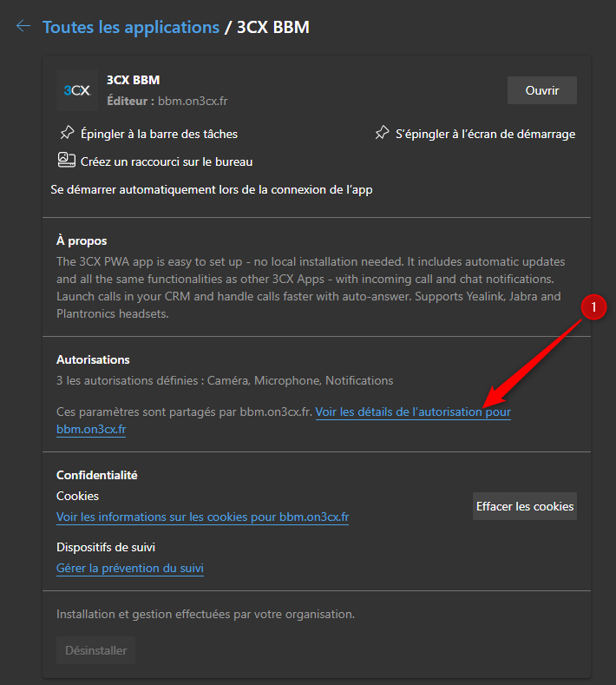This screenshot has width=616, height=685.
Task: Click the pin icon beside the start screen option
Action: [382, 134]
